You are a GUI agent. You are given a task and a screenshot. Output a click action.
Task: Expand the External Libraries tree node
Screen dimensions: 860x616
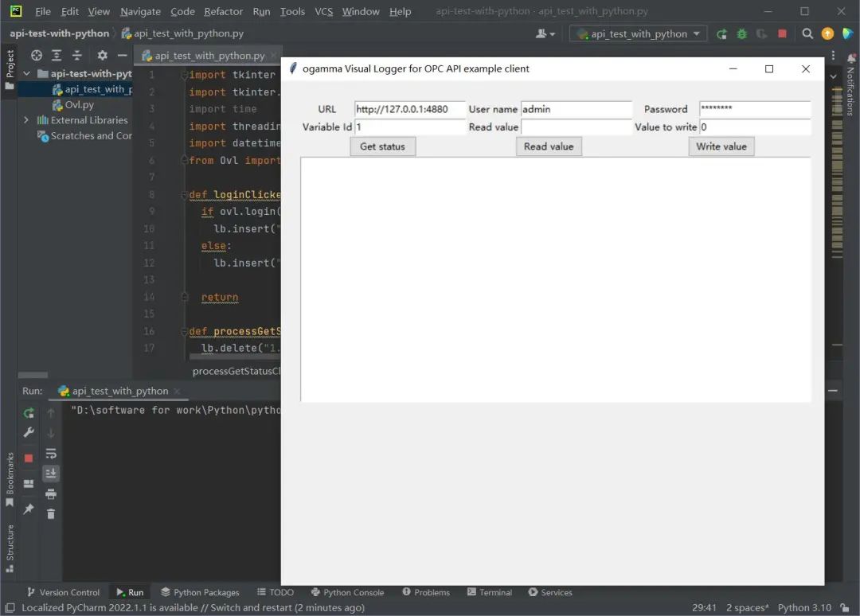(26, 120)
